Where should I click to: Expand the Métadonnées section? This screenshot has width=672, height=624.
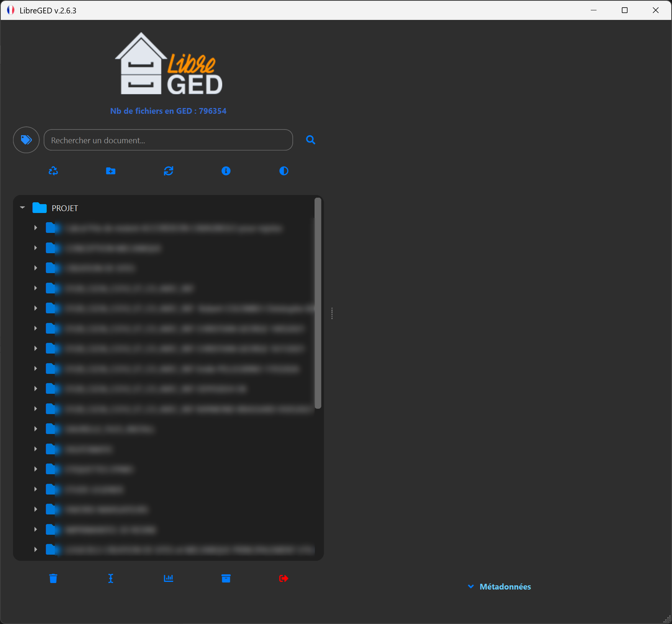(x=500, y=587)
